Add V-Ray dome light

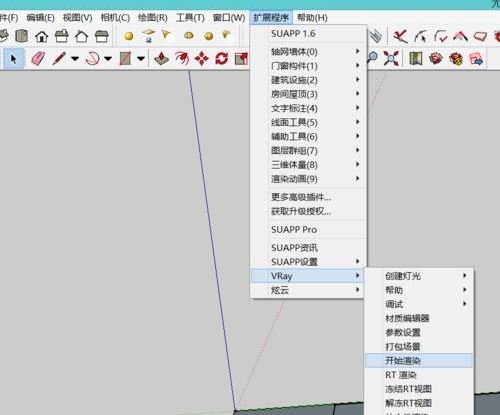189,35
